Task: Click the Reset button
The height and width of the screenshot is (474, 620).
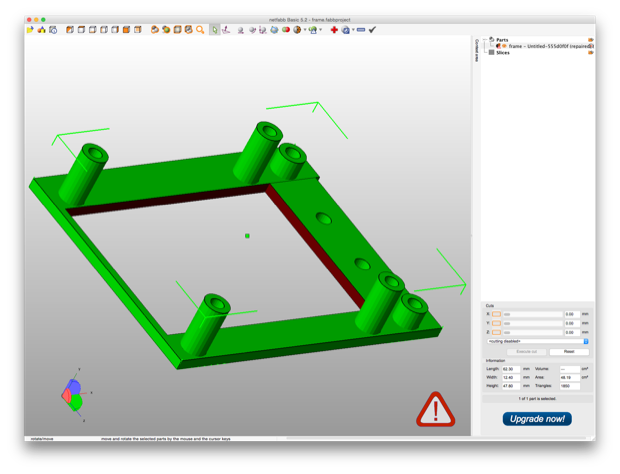Action: (569, 351)
